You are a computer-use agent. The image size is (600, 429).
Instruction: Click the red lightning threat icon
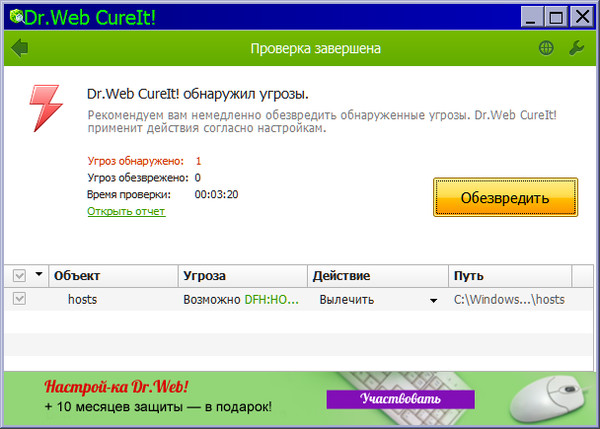coord(46,108)
